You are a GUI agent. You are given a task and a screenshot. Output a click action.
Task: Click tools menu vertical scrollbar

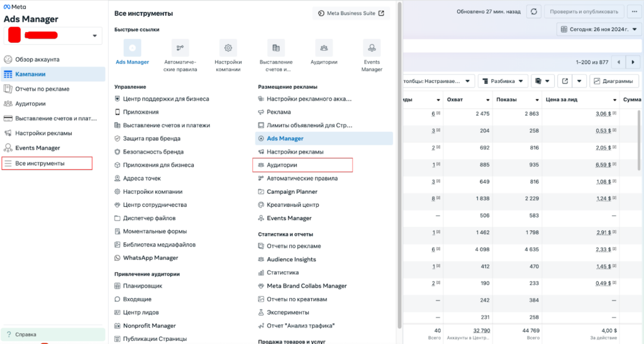[399, 164]
